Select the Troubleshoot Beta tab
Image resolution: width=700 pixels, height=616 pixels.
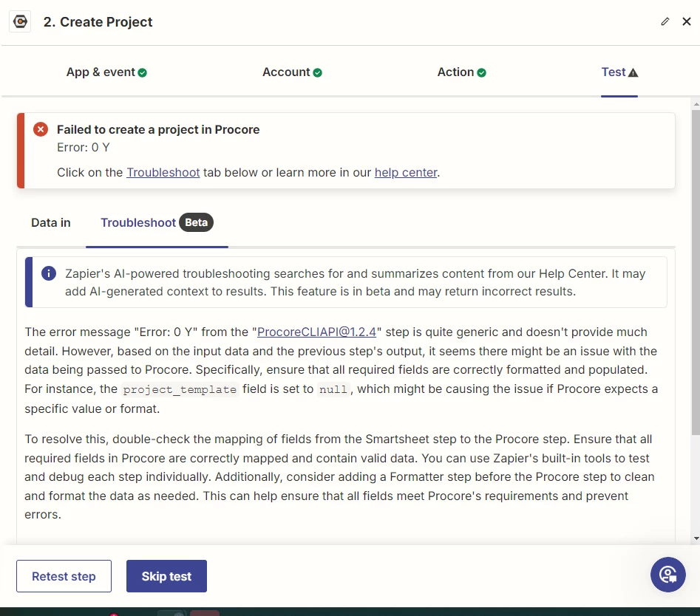pyautogui.click(x=157, y=222)
